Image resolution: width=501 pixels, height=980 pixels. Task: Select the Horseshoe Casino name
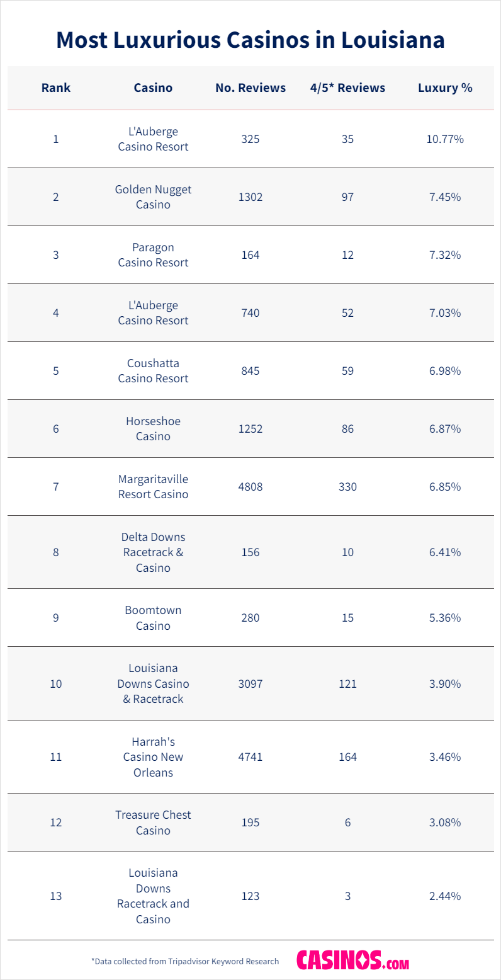pyautogui.click(x=153, y=429)
